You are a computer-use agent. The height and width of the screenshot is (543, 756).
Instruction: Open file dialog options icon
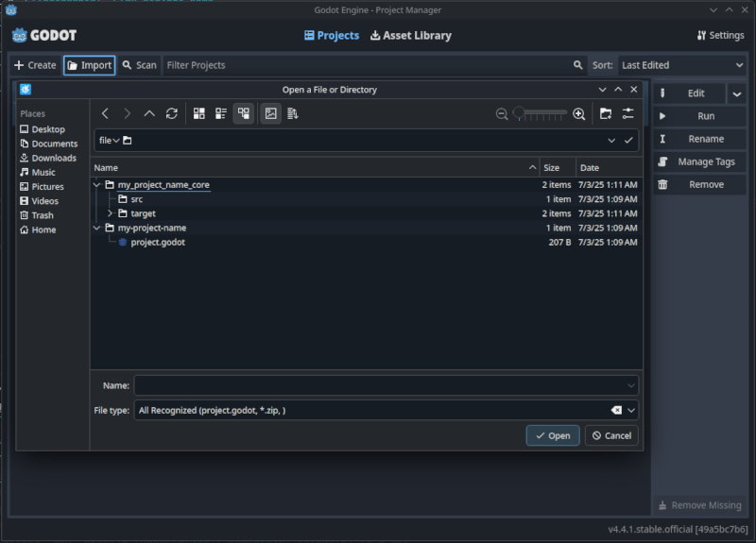627,113
